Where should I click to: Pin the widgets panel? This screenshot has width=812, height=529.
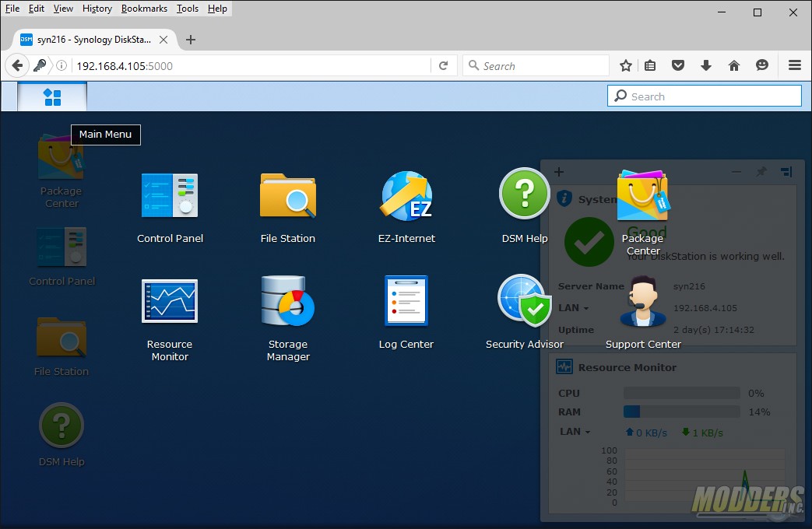(x=761, y=171)
